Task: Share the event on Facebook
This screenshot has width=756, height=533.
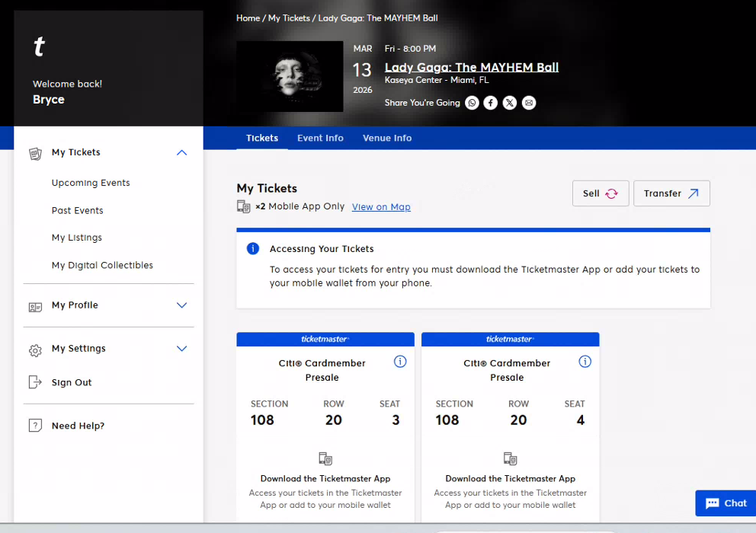Action: tap(491, 103)
